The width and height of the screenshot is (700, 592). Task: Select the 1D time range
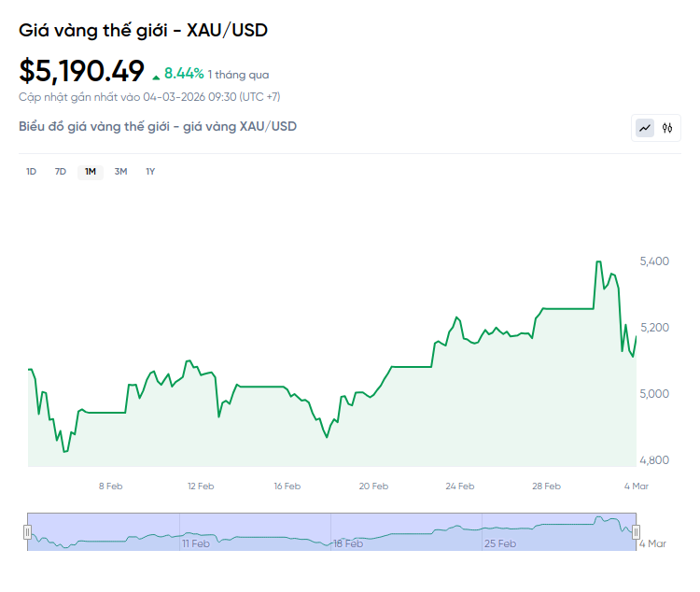[x=31, y=171]
